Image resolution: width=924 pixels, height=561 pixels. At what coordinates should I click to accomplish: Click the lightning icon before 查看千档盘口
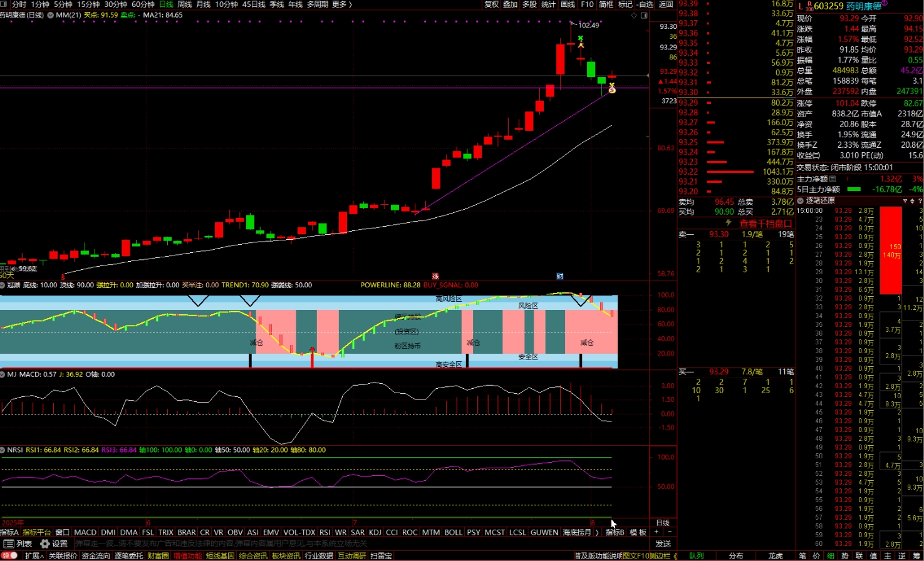click(729, 223)
